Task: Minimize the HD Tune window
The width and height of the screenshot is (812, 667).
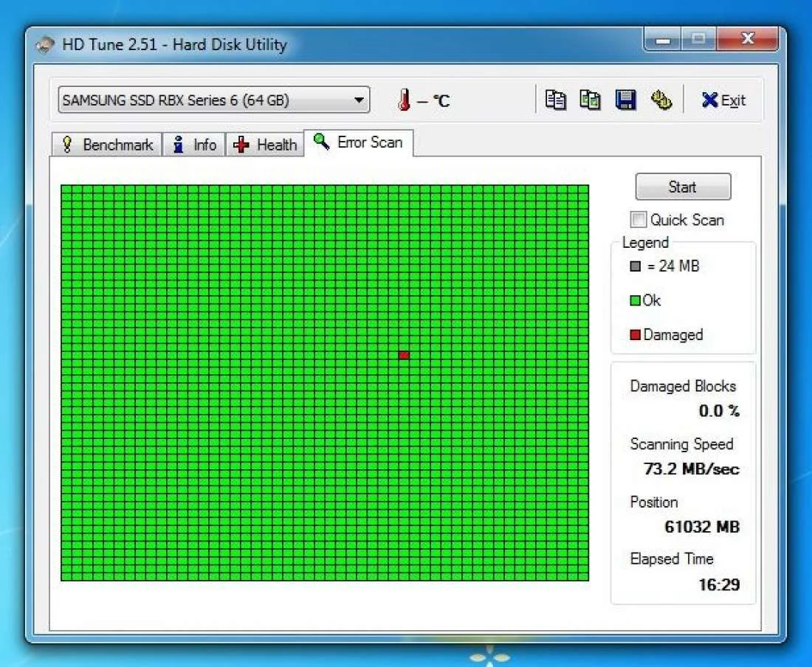Action: [664, 39]
